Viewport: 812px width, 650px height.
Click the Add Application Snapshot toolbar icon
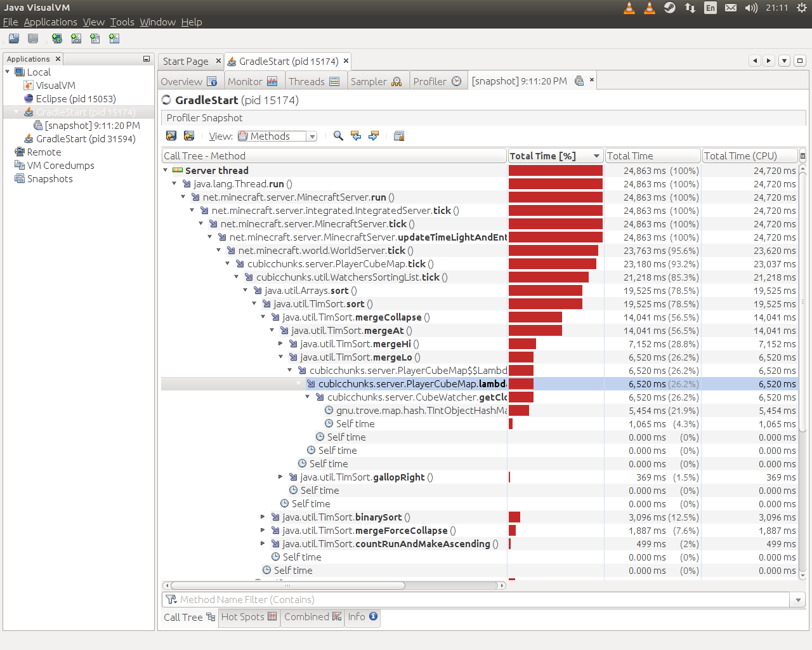tap(114, 39)
